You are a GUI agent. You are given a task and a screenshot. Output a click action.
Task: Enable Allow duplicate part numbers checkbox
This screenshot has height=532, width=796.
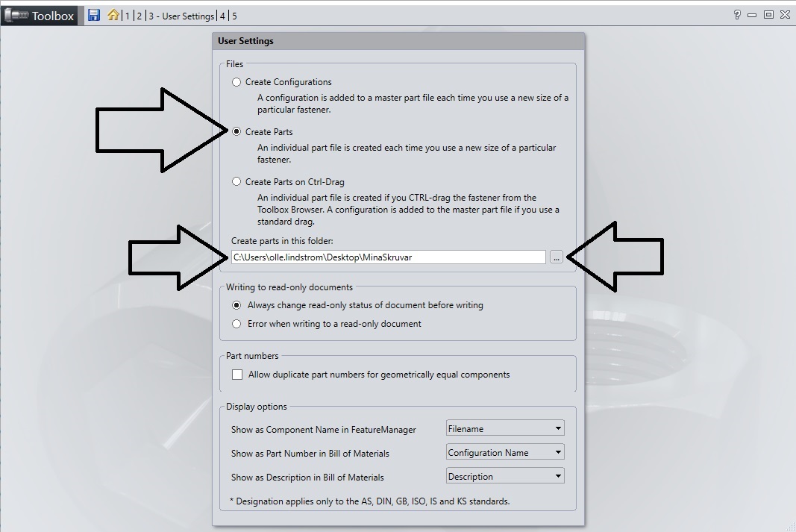coord(237,375)
